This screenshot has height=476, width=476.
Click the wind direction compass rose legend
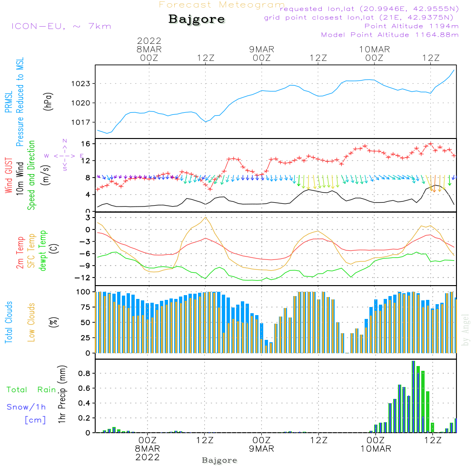(64, 156)
